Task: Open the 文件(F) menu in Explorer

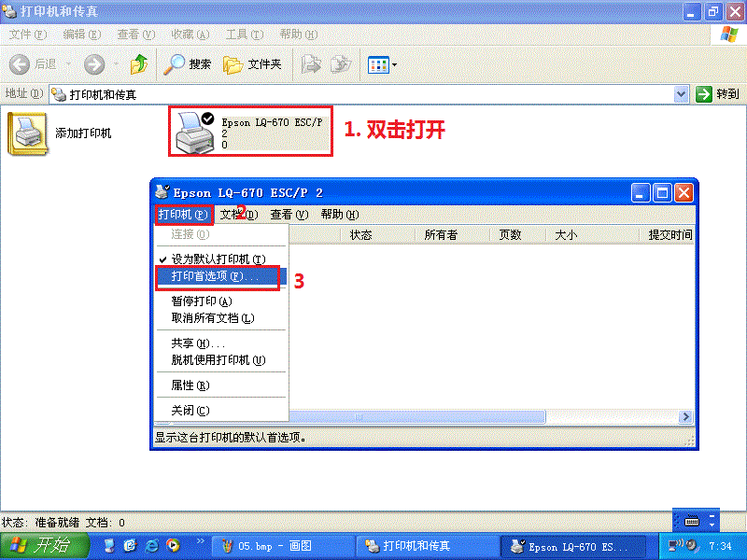Action: (28, 35)
